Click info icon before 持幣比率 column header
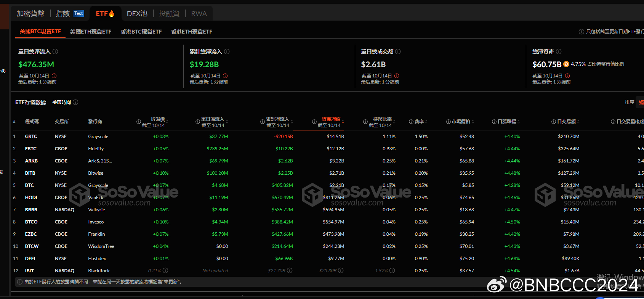This screenshot has height=299, width=644. [365, 122]
